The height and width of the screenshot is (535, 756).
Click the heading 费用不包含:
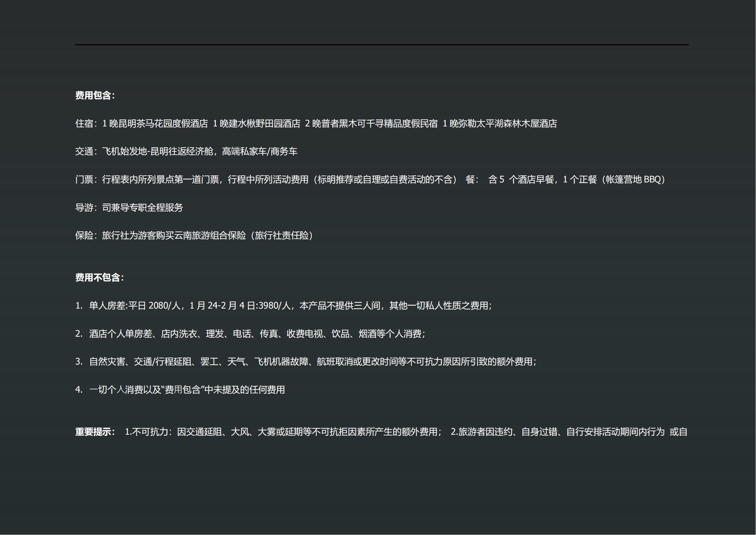point(100,278)
